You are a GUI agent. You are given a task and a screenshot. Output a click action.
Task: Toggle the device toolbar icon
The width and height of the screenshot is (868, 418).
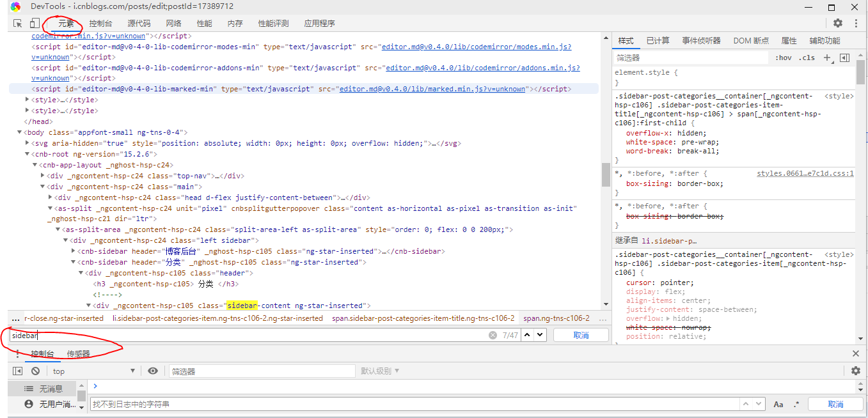click(34, 23)
